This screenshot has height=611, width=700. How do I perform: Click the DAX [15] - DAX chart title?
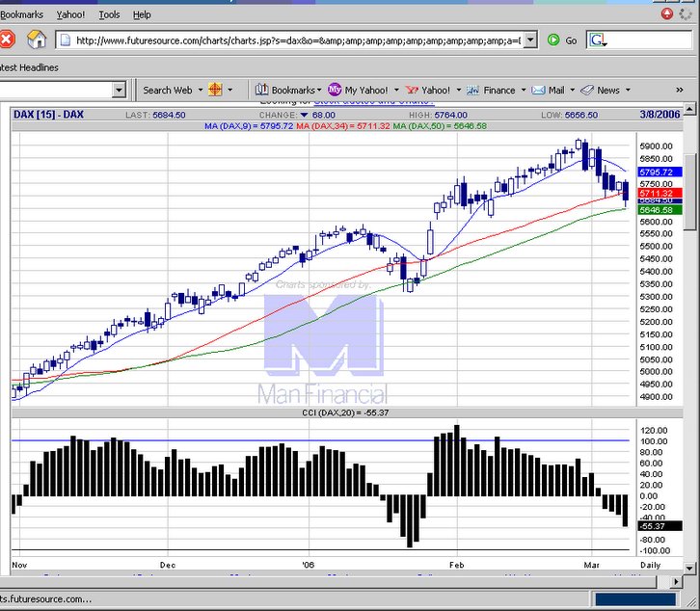click(x=48, y=115)
